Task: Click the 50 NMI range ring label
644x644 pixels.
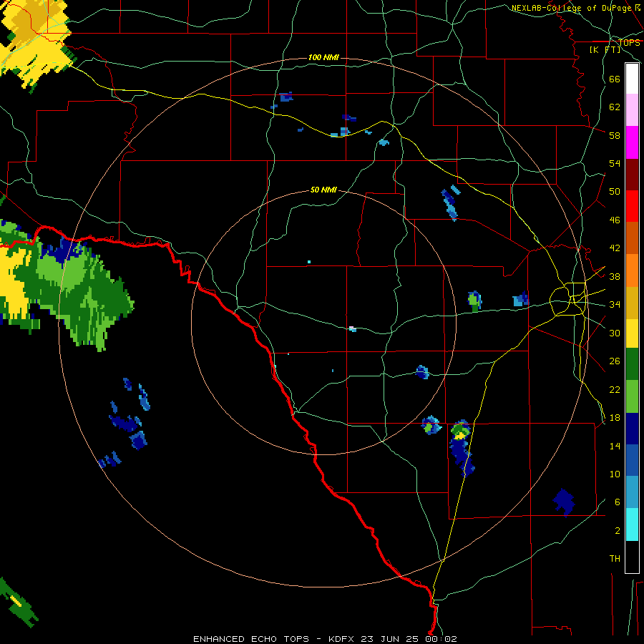Action: [323, 190]
